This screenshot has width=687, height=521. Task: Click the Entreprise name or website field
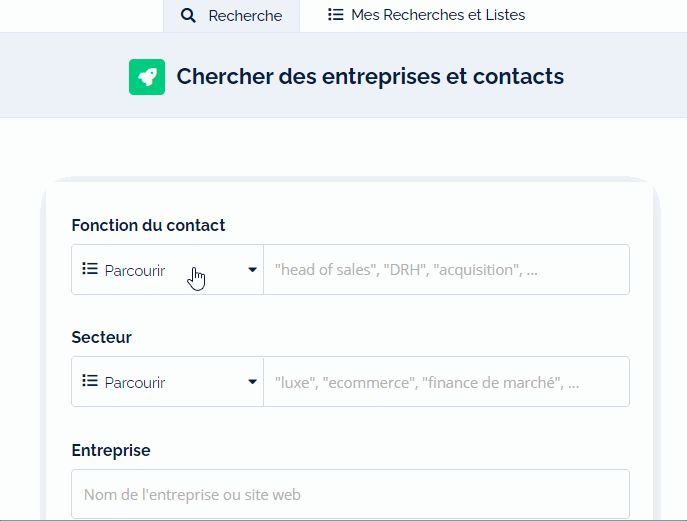351,494
